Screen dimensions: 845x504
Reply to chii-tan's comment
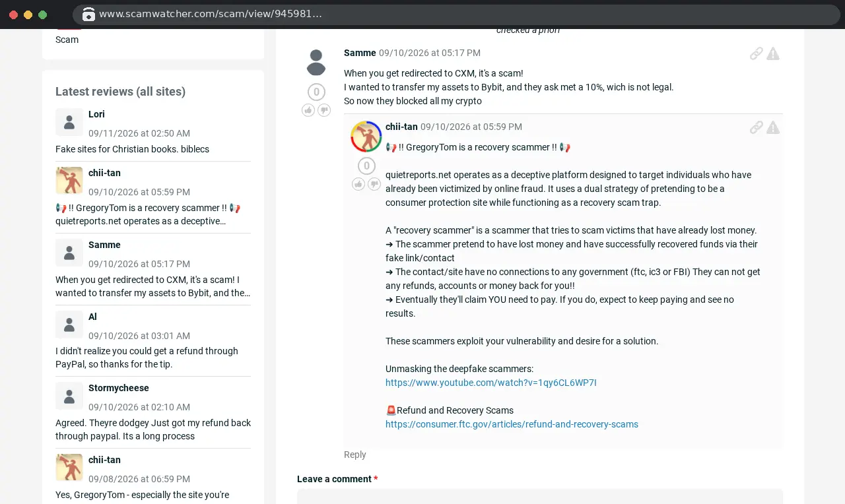point(355,455)
